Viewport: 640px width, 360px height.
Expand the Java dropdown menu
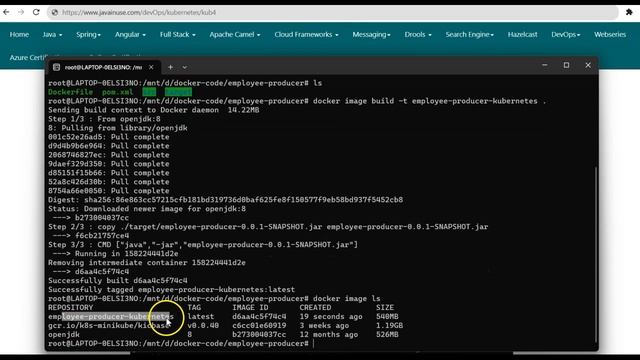click(52, 35)
